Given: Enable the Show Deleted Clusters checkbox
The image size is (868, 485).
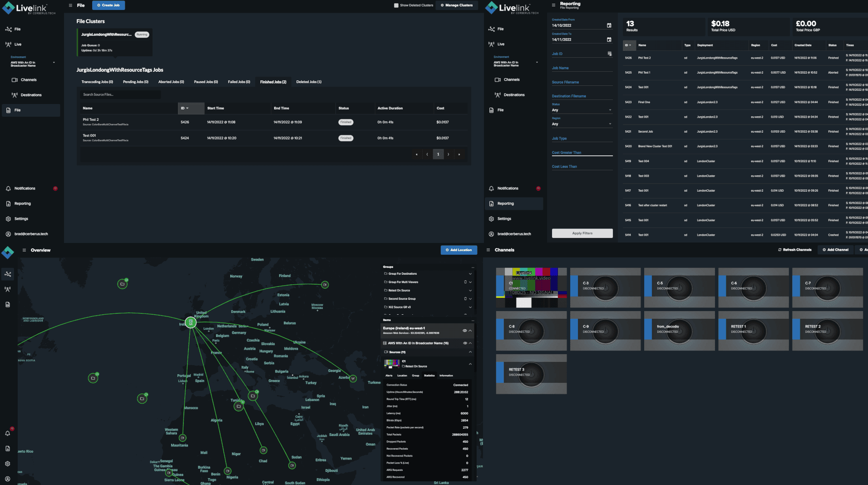Looking at the screenshot, I should pyautogui.click(x=396, y=5).
